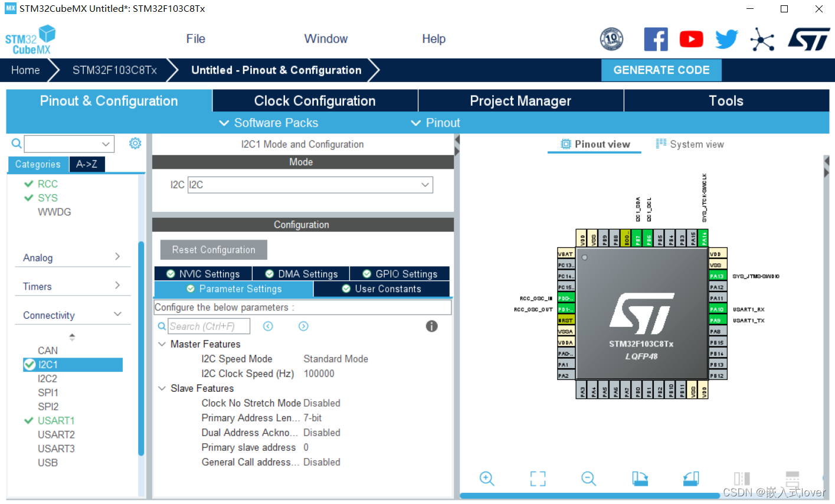
Task: Type in the parameter search field
Action: pos(208,326)
